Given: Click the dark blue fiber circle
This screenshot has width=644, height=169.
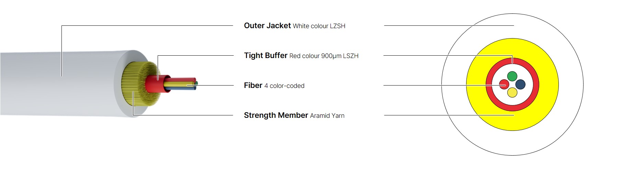Looking at the screenshot, I should tap(520, 84).
